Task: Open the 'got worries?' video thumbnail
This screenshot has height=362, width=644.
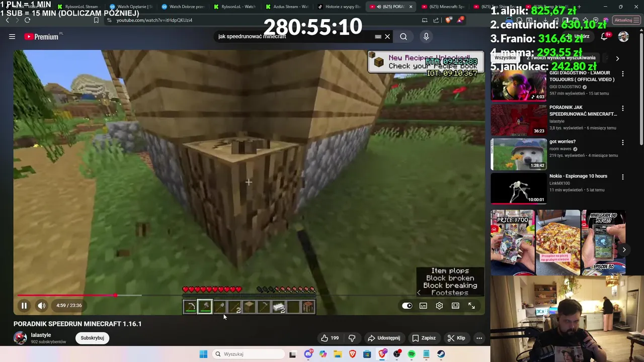Action: point(518,154)
